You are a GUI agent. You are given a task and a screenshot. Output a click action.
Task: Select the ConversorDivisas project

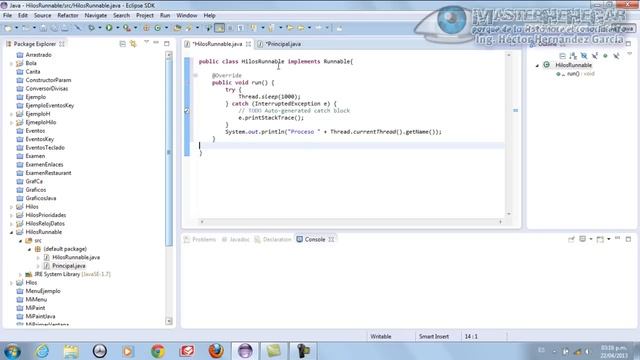47,89
